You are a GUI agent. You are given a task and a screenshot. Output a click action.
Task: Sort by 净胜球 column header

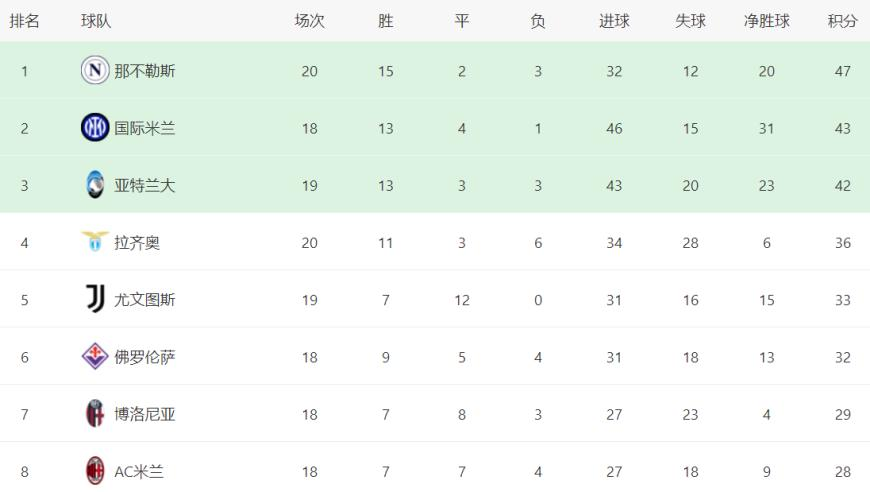(x=767, y=21)
